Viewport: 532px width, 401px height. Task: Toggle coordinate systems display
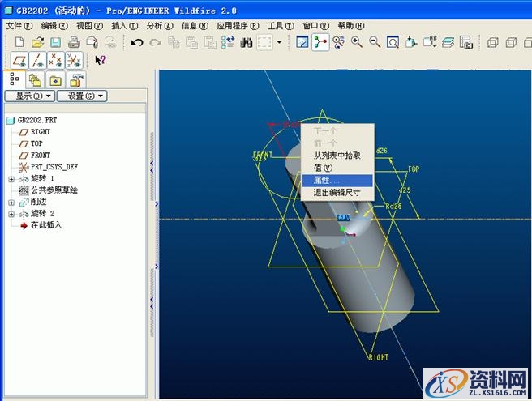[x=74, y=60]
